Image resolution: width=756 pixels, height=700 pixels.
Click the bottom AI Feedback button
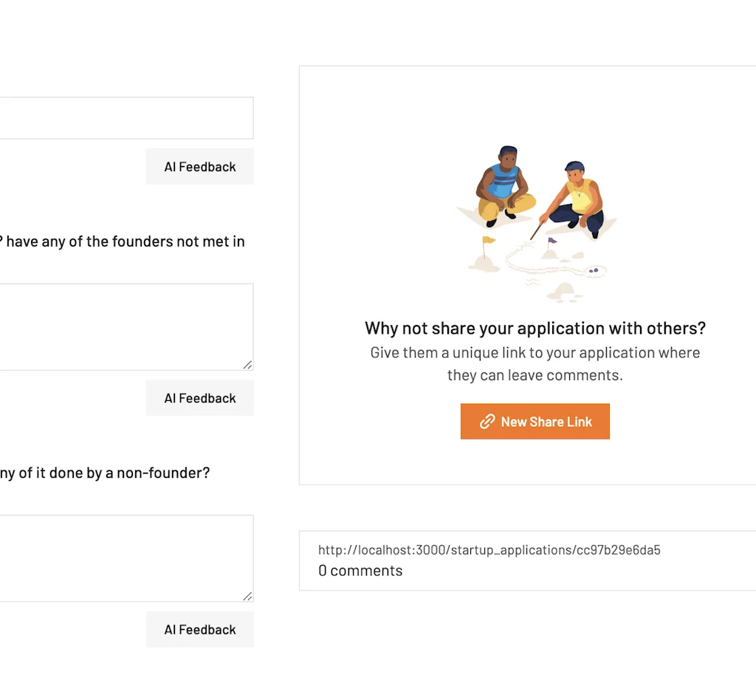(199, 629)
